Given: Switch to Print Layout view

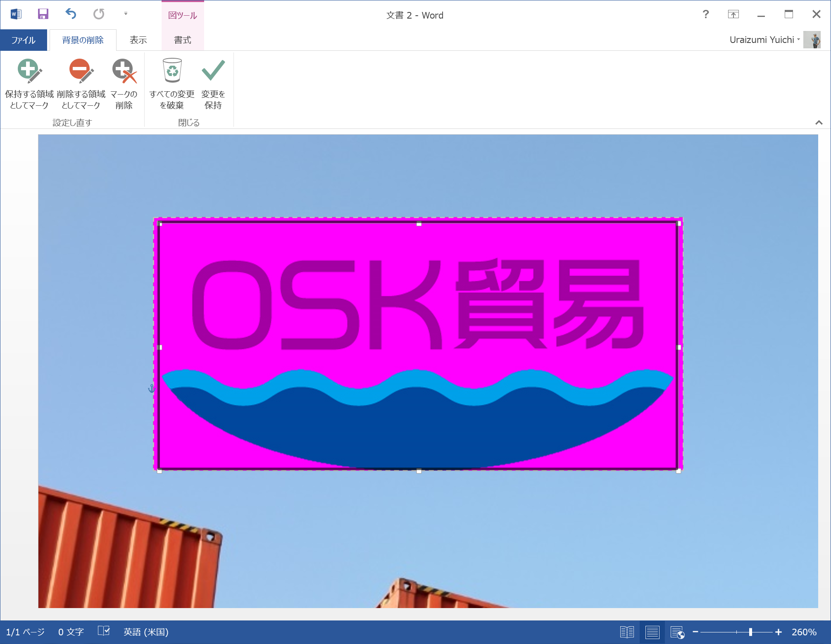Looking at the screenshot, I should [x=652, y=632].
